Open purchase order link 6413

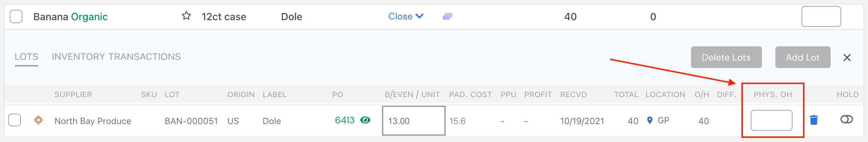tap(345, 120)
